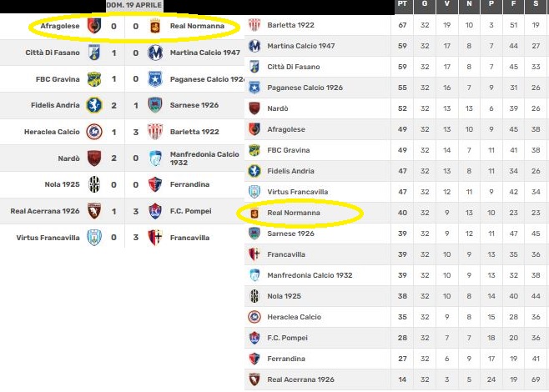Sort standings by PT column header
This screenshot has height=392, width=549.
click(x=403, y=6)
